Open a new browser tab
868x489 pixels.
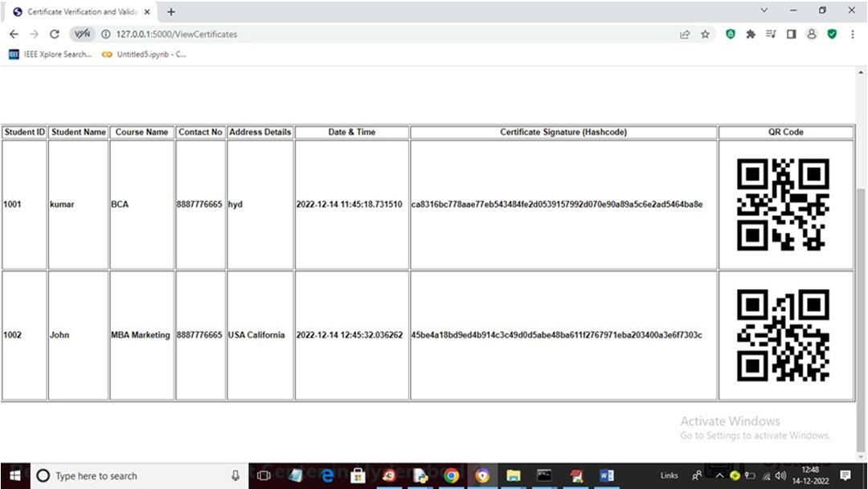coord(171,11)
